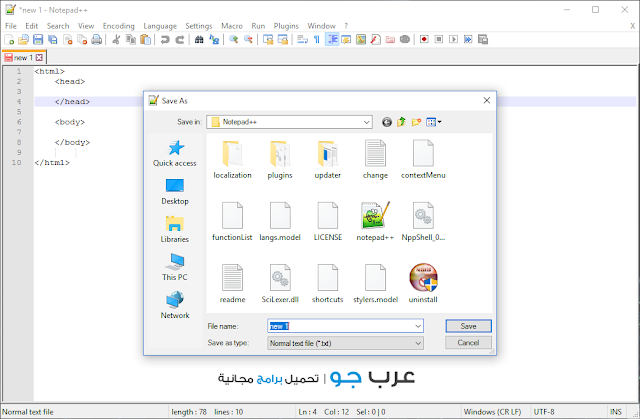Click the Cut scissors icon
Viewport: 640px width, 419px height.
point(116,40)
